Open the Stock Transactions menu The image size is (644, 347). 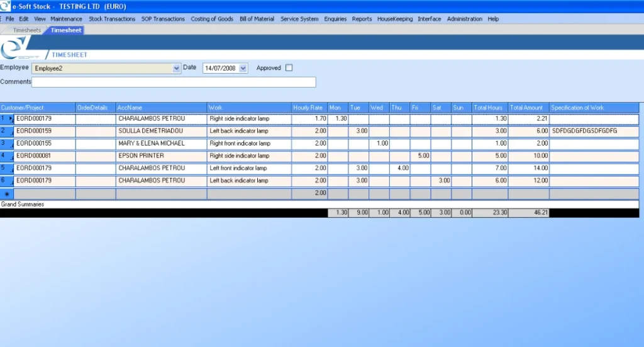click(x=112, y=19)
